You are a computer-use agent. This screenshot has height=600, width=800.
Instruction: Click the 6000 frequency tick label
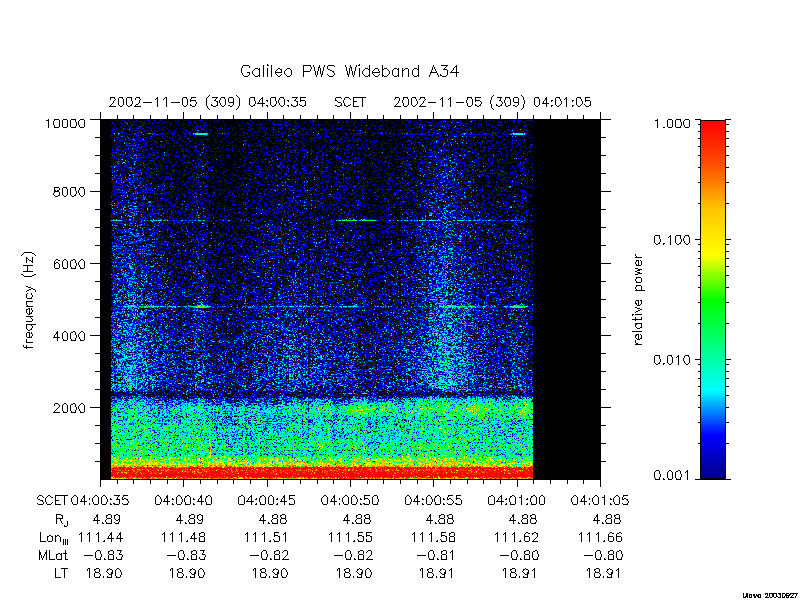71,264
